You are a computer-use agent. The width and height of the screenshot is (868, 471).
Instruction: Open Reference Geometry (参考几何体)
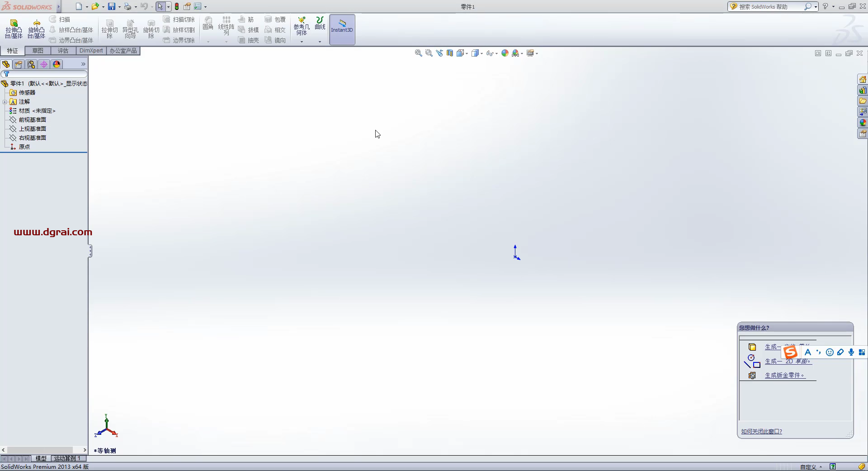[302, 26]
